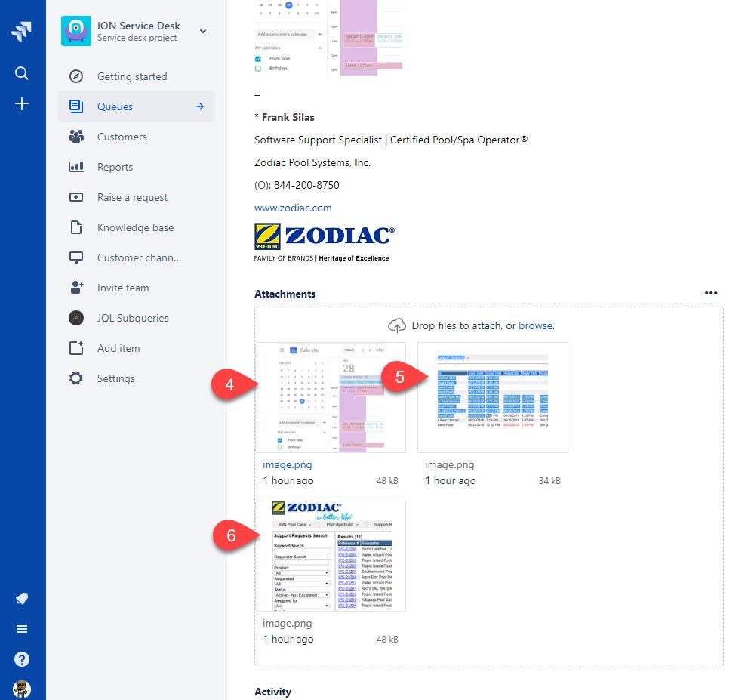Screen dimensions: 754x700
Task: Open the Reports page
Action: (x=115, y=168)
